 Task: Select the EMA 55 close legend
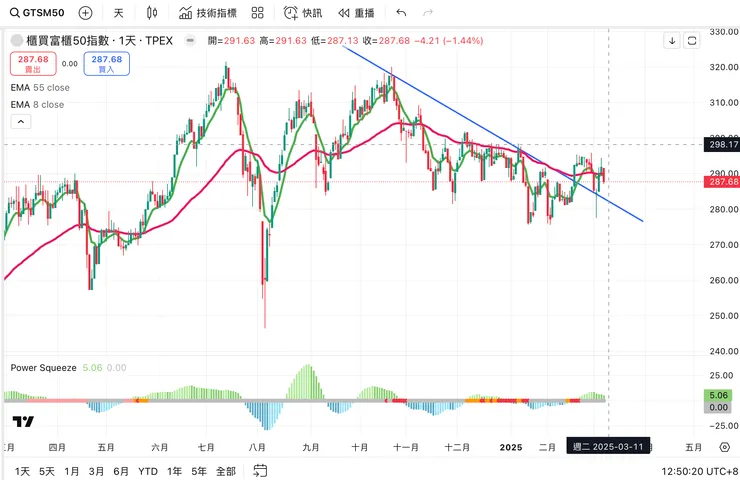tap(37, 88)
